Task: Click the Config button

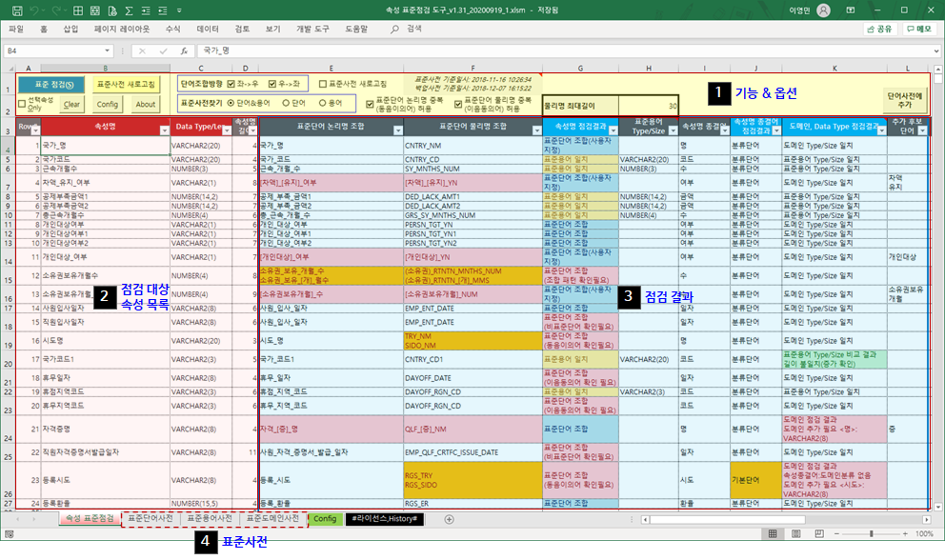Action: pos(108,104)
